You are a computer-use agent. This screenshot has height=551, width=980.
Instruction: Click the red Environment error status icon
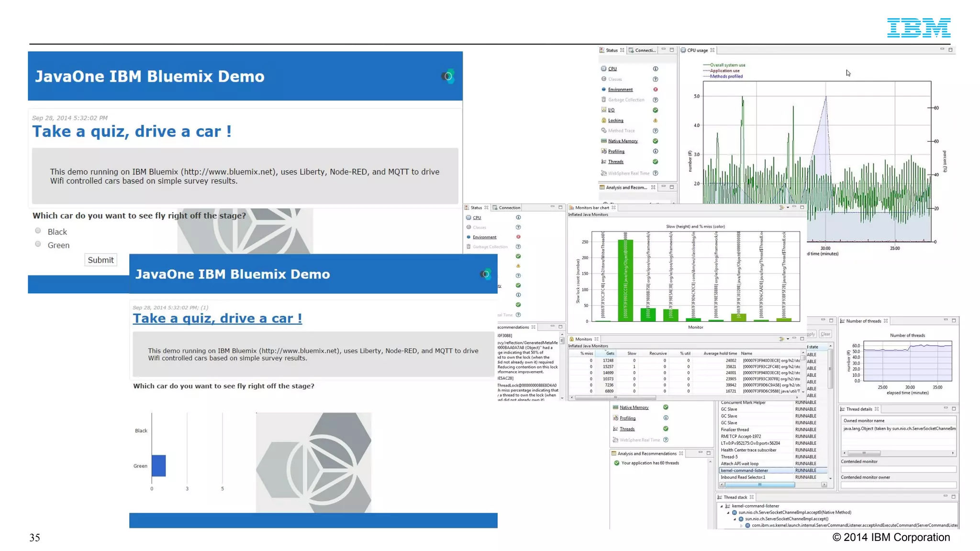tap(655, 89)
